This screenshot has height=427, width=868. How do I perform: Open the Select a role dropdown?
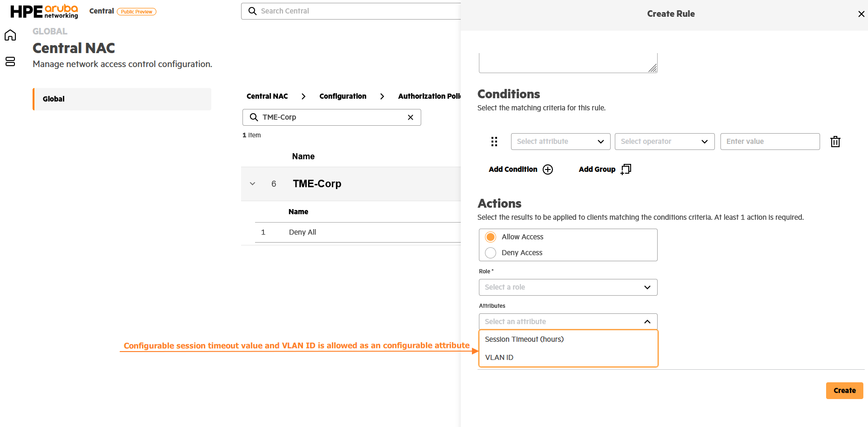tap(568, 287)
